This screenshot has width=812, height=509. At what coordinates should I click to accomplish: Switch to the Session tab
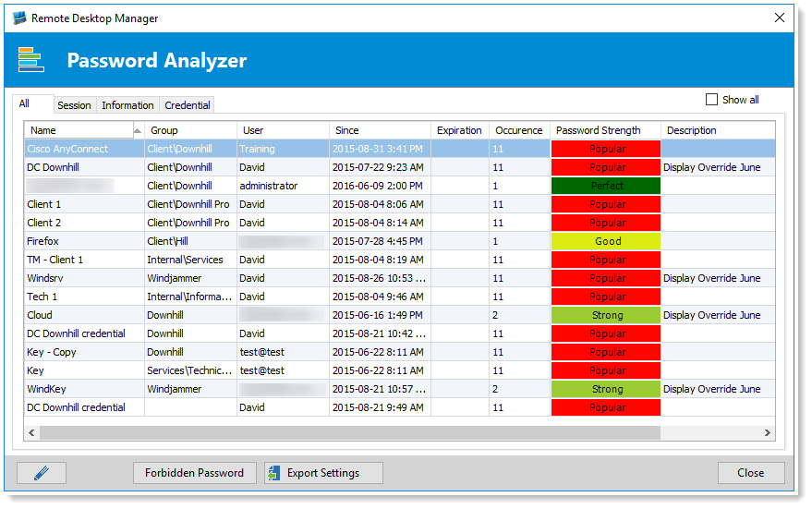coord(74,105)
